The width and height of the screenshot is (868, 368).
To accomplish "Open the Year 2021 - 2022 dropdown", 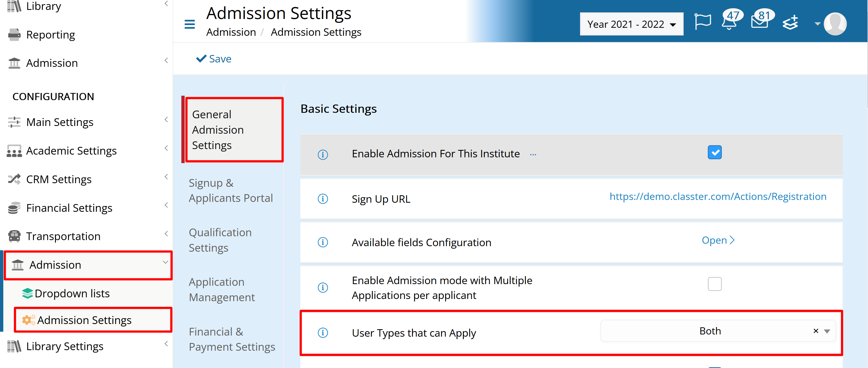I will (631, 24).
